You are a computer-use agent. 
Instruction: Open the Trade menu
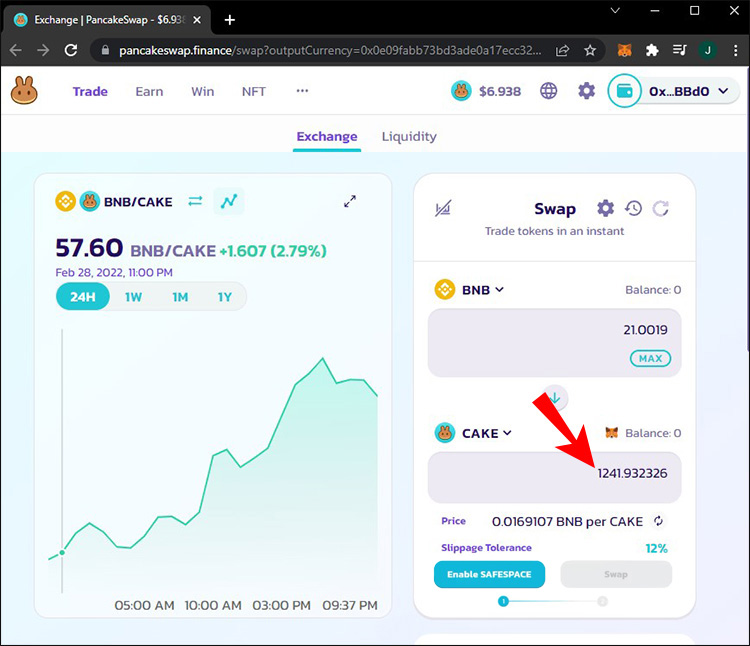point(90,91)
